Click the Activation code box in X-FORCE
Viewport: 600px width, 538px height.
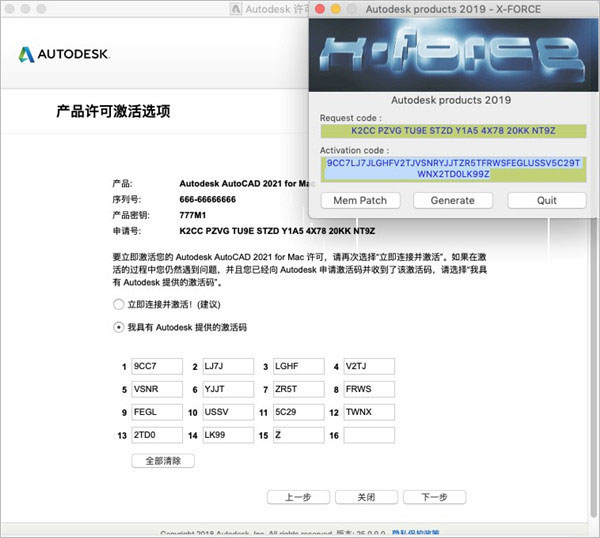(x=453, y=169)
